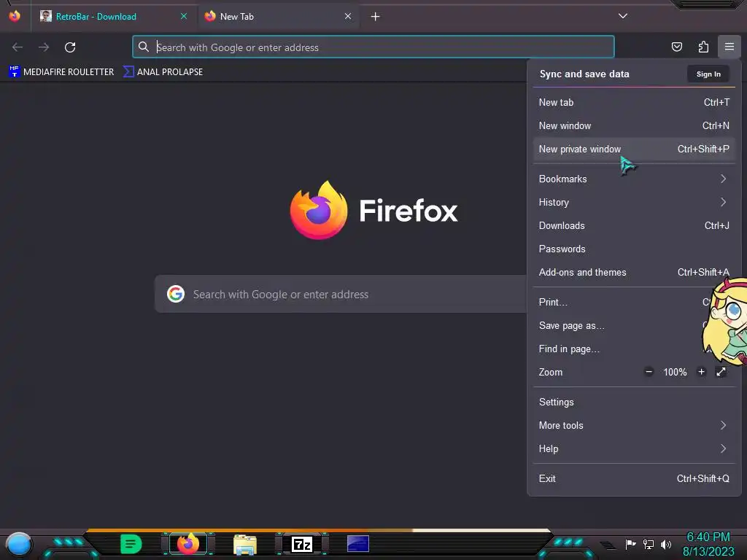Image resolution: width=747 pixels, height=560 pixels.
Task: Choose Save page as… entry
Action: coord(634,326)
